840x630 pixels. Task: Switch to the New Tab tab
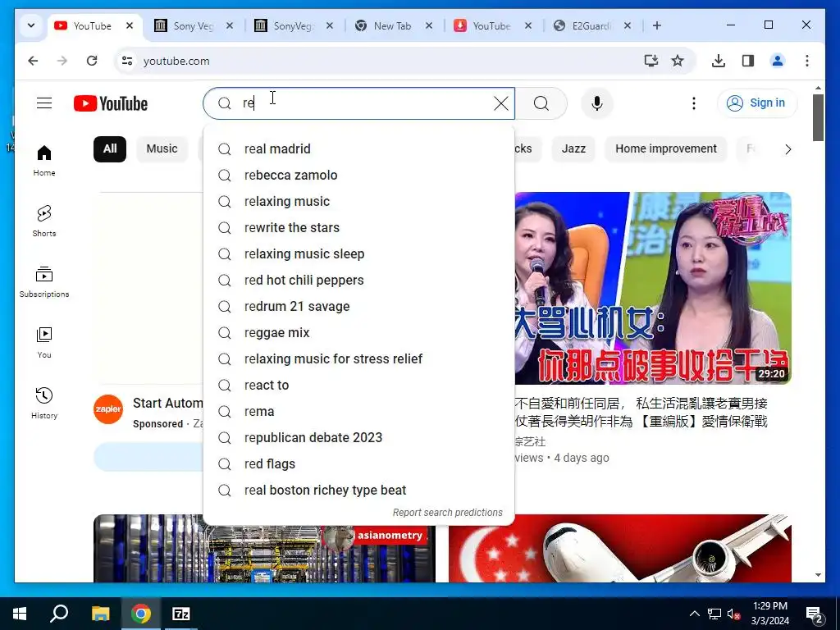393,25
